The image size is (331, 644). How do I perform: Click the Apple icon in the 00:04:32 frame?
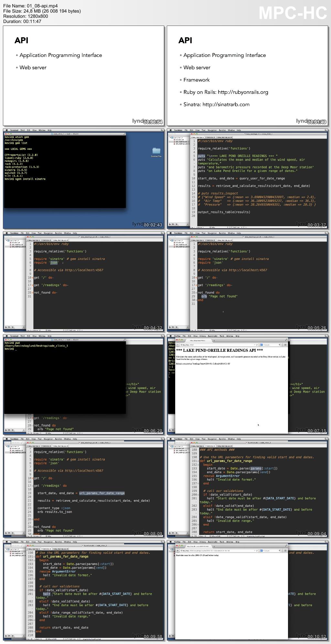[6, 233]
